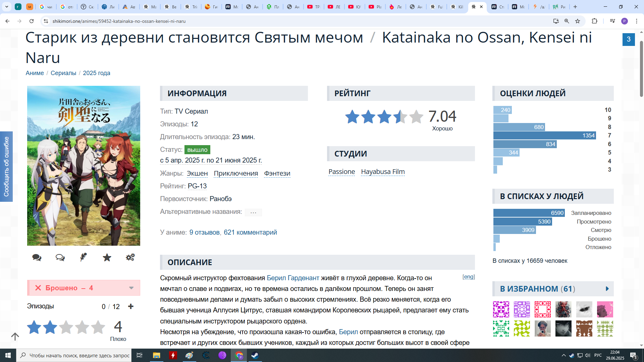The image size is (644, 362).
Task: Open the Брошено list status dropdown
Action: coord(131,288)
